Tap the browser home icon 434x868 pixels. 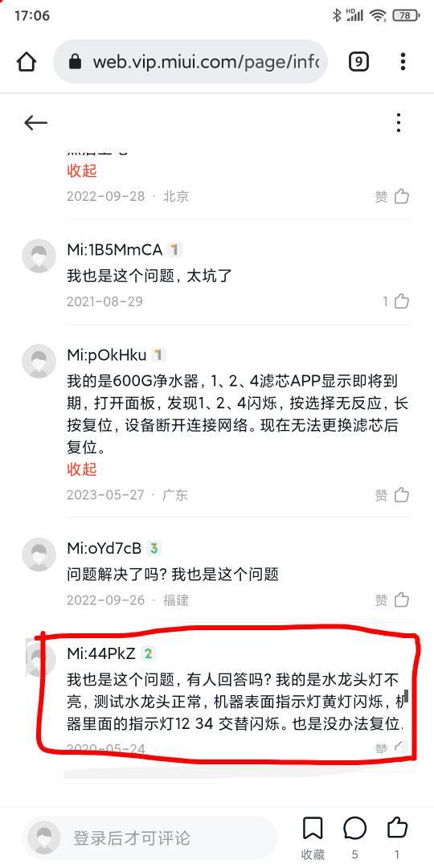[27, 61]
